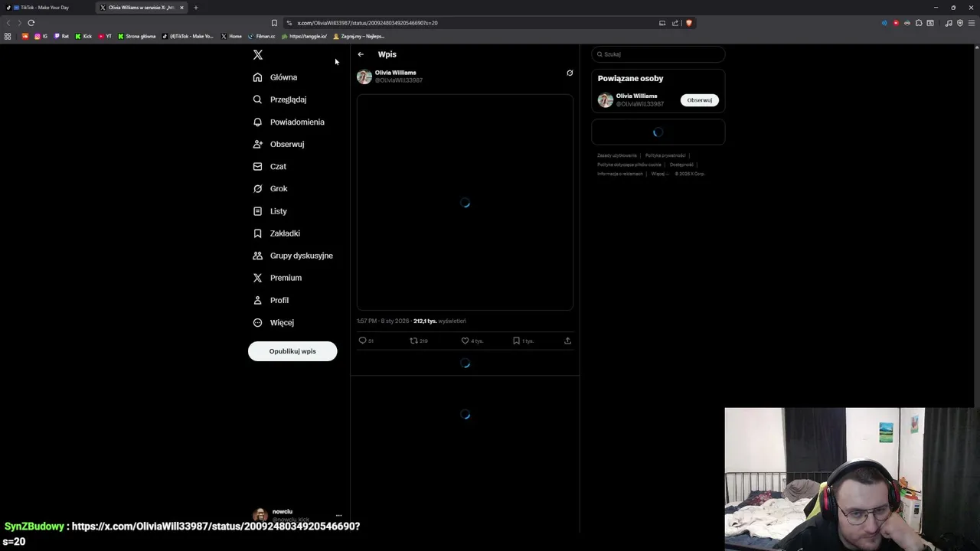This screenshot has height=551, width=980.
Task: Open the Kick bookmark
Action: (83, 36)
